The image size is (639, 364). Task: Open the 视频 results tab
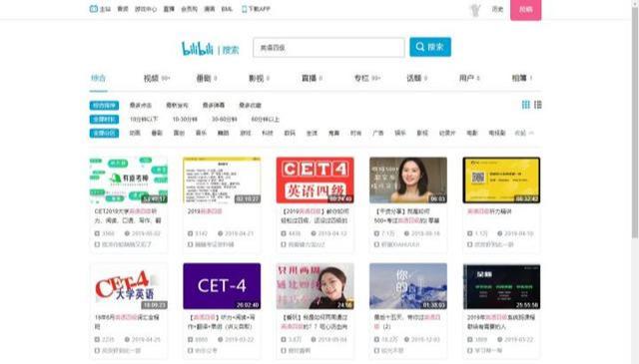pyautogui.click(x=157, y=78)
